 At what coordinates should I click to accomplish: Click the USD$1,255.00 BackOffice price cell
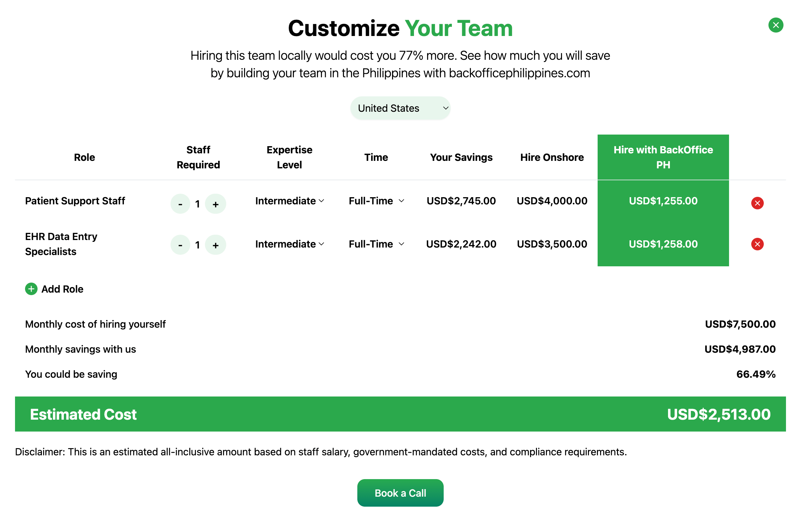click(663, 201)
